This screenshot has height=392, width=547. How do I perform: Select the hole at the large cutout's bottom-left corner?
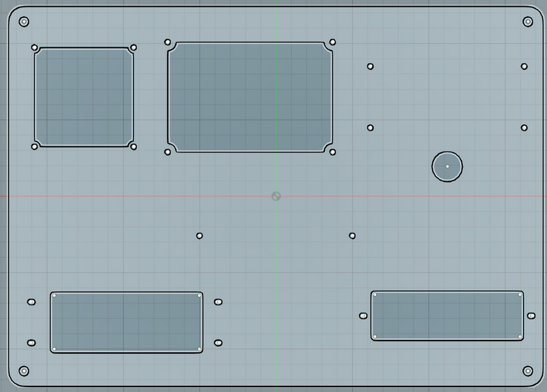168,152
